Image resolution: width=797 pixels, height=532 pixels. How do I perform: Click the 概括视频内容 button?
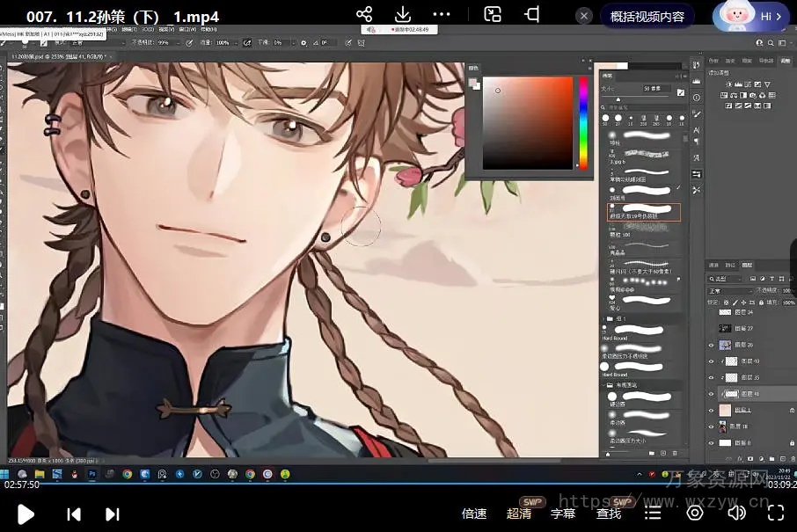pyautogui.click(x=647, y=17)
